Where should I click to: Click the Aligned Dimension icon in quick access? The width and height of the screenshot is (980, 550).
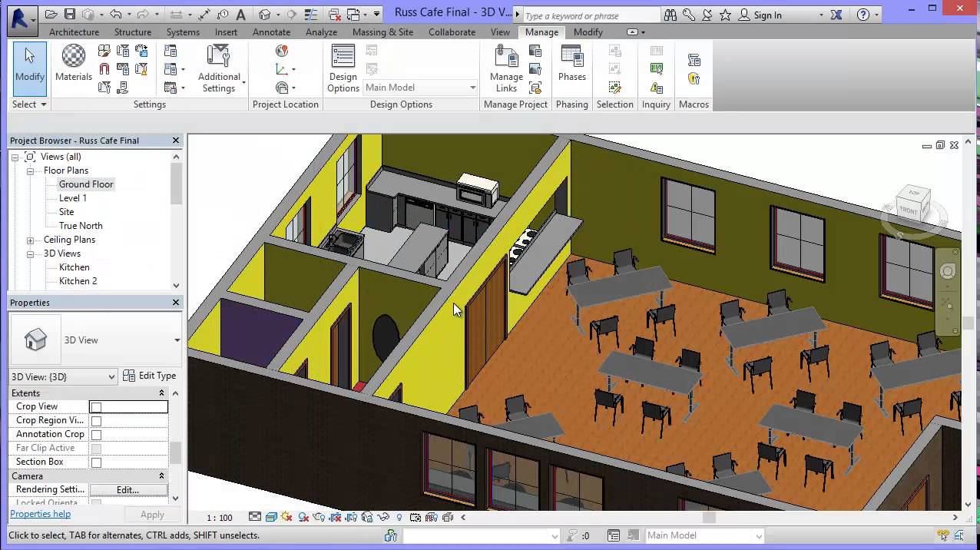(204, 15)
